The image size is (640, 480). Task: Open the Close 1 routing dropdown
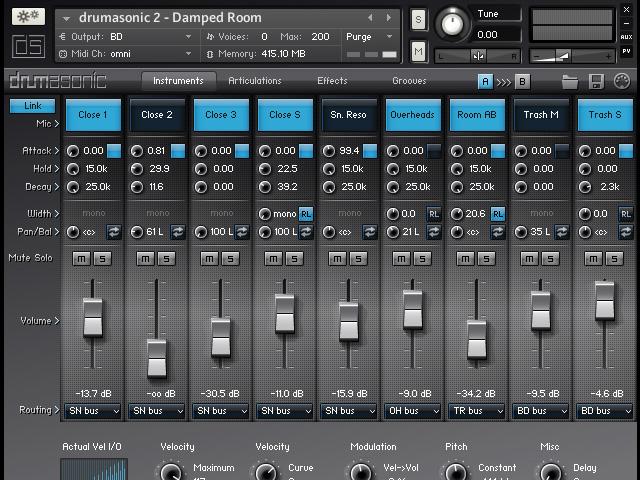coord(93,411)
